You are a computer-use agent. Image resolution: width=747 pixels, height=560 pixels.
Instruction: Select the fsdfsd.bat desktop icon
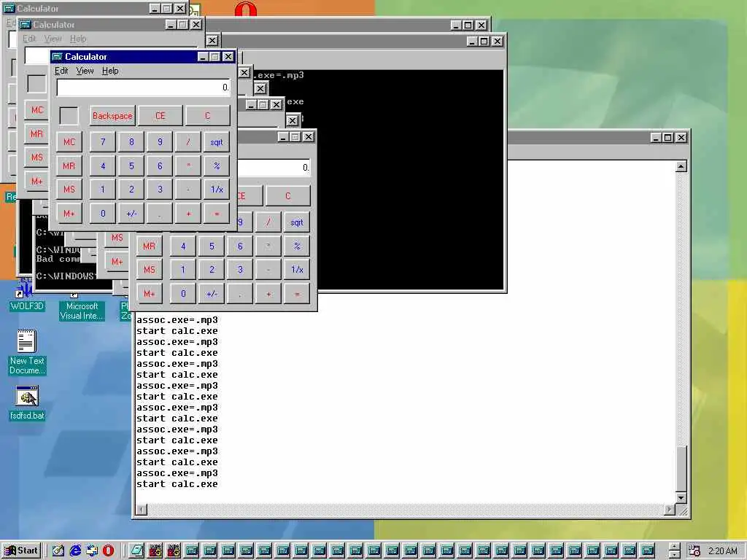tap(27, 403)
